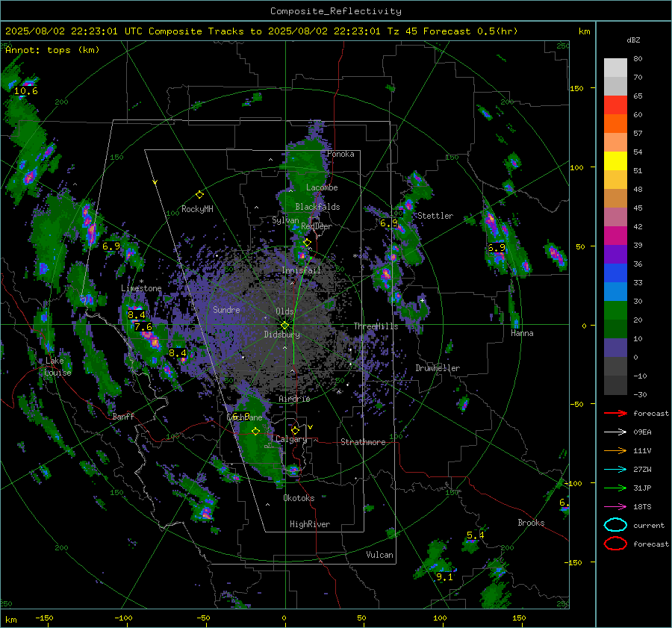The image size is (672, 628).
Task: Click the Composite_Reflectivity title
Action: coord(335,11)
